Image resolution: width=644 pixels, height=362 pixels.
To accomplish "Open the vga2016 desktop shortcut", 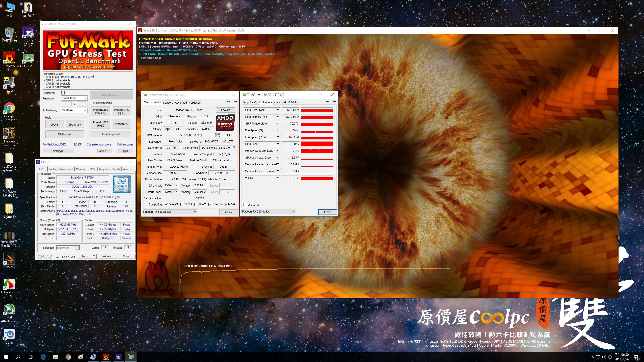I will click(x=28, y=10).
